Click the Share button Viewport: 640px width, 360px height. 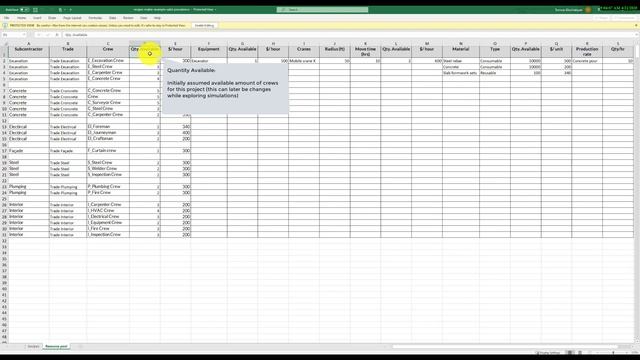602,18
